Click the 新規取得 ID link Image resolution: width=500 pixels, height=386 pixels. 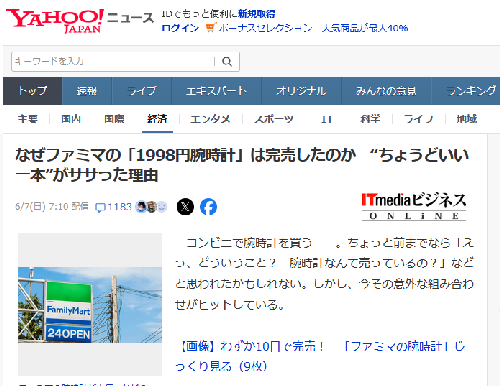[x=257, y=14]
